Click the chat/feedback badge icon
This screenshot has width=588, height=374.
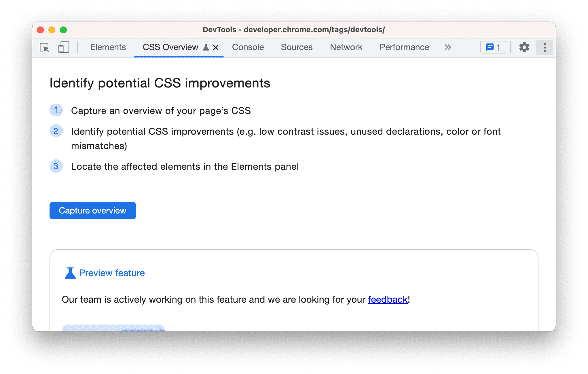click(x=493, y=47)
